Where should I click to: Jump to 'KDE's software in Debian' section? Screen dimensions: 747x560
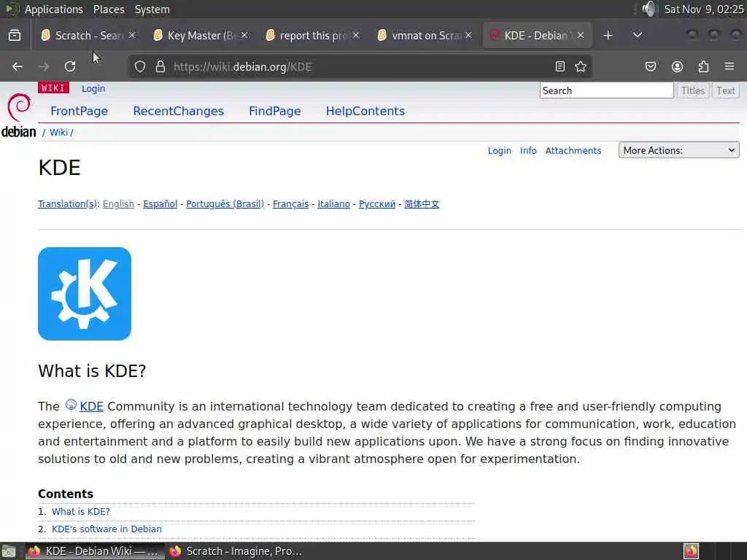(x=107, y=529)
